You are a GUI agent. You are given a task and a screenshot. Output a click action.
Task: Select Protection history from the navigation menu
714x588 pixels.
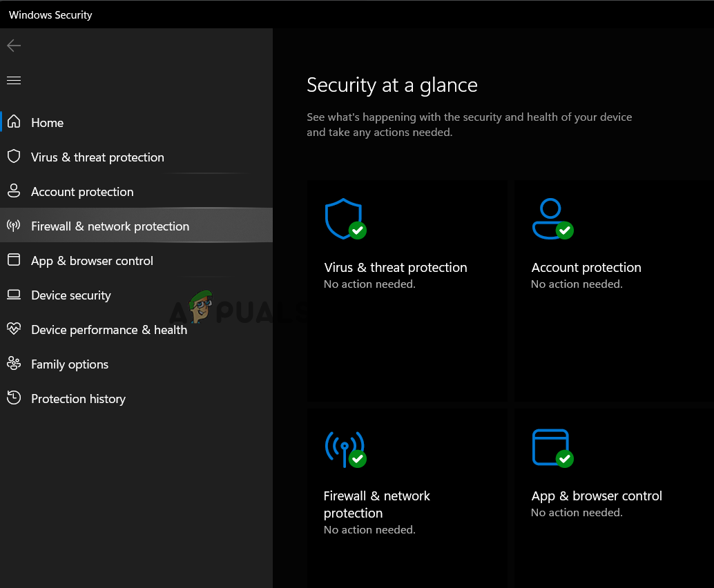[x=78, y=398]
